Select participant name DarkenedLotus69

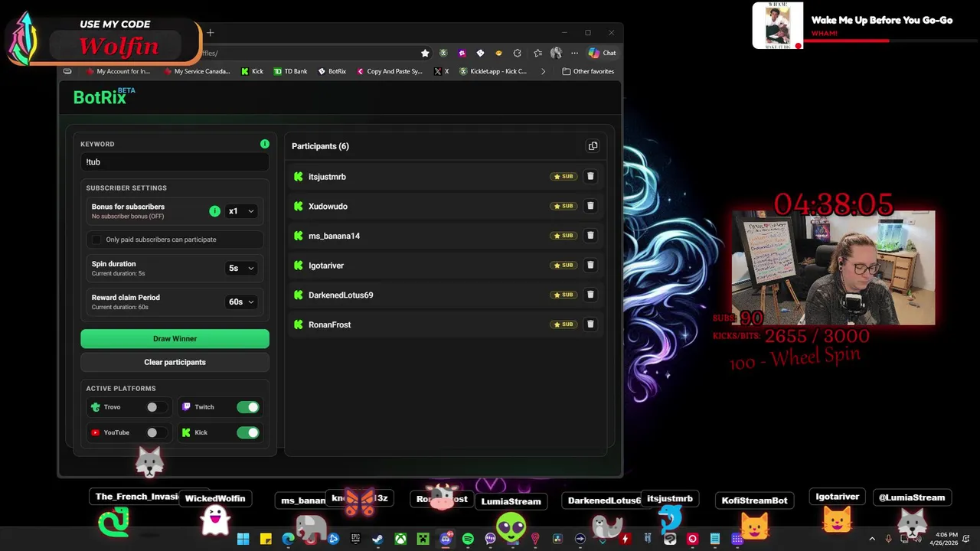point(341,295)
